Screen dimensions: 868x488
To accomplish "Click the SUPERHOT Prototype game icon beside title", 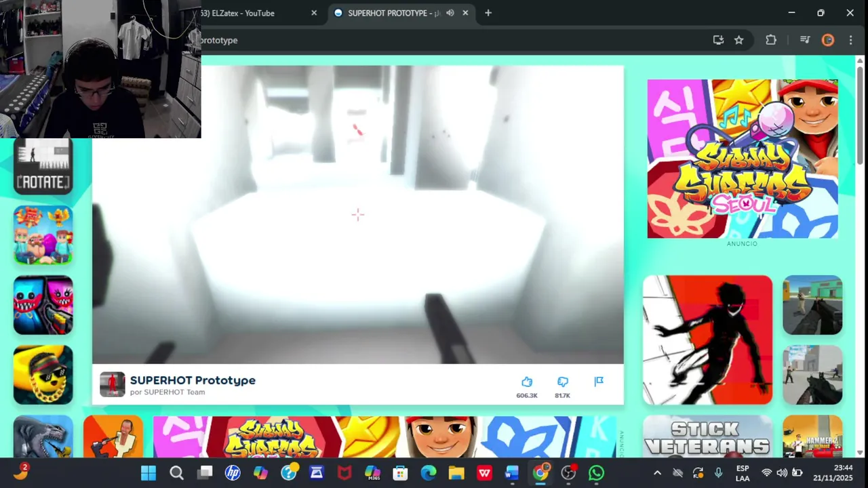I will click(113, 384).
